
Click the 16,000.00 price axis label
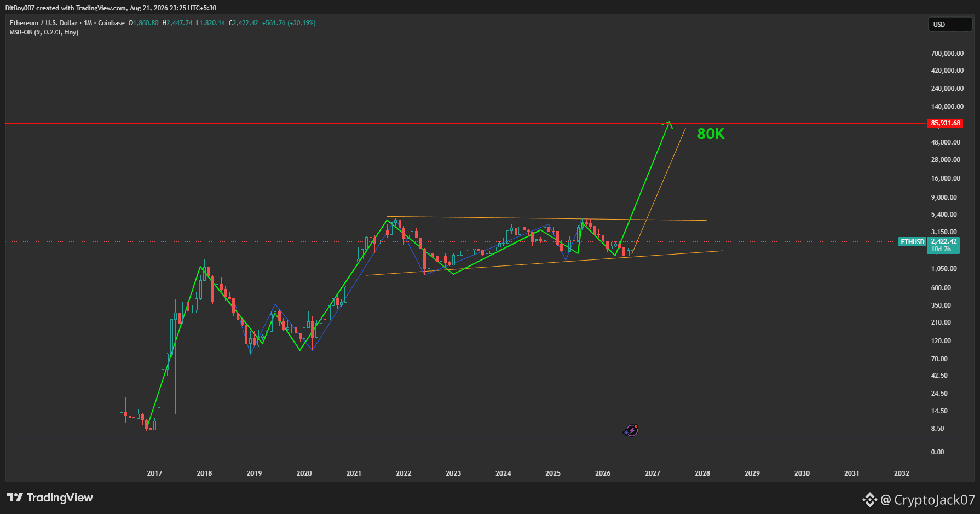[946, 178]
